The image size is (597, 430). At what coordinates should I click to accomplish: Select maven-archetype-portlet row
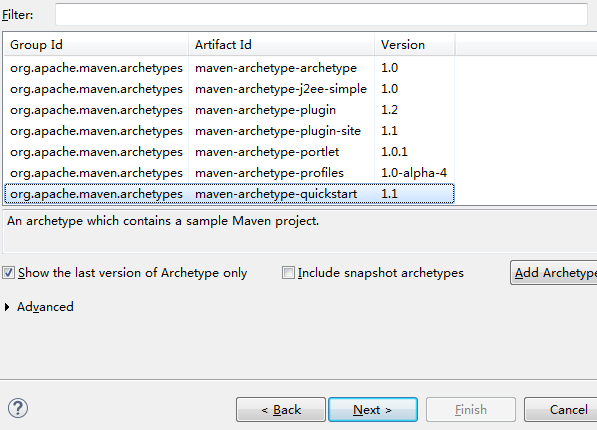[229, 152]
